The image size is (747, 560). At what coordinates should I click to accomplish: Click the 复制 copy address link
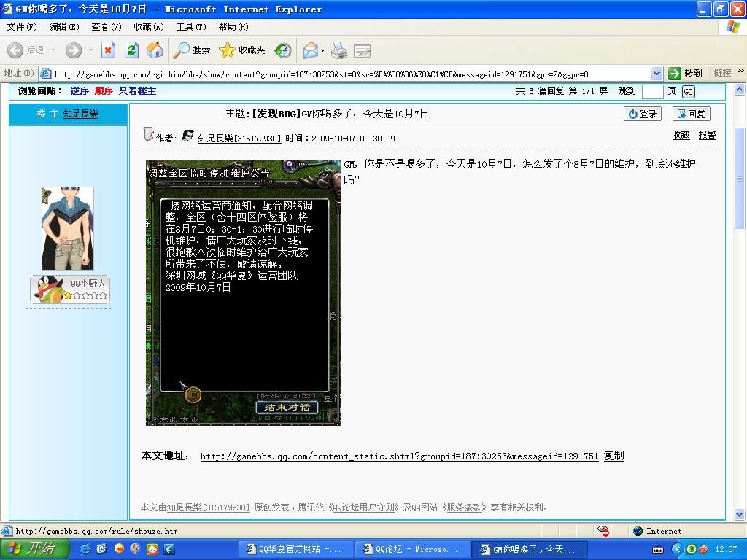tap(614, 456)
